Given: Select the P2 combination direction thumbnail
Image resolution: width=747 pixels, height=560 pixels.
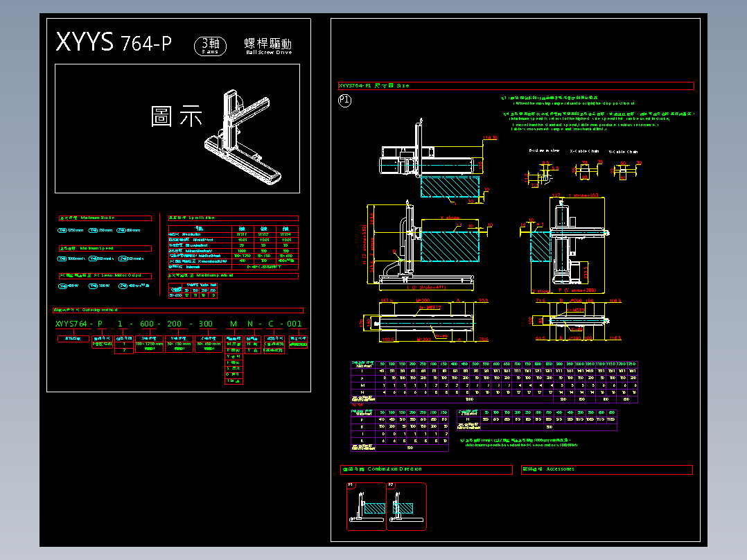Looking at the screenshot, I should coord(406,506).
